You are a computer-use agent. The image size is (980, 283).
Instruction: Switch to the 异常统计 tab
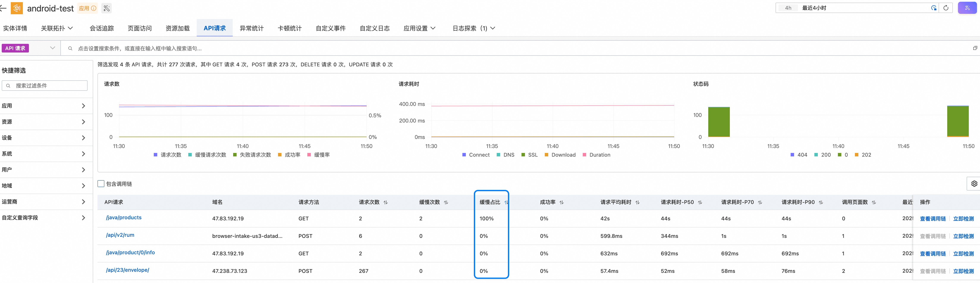pyautogui.click(x=251, y=28)
